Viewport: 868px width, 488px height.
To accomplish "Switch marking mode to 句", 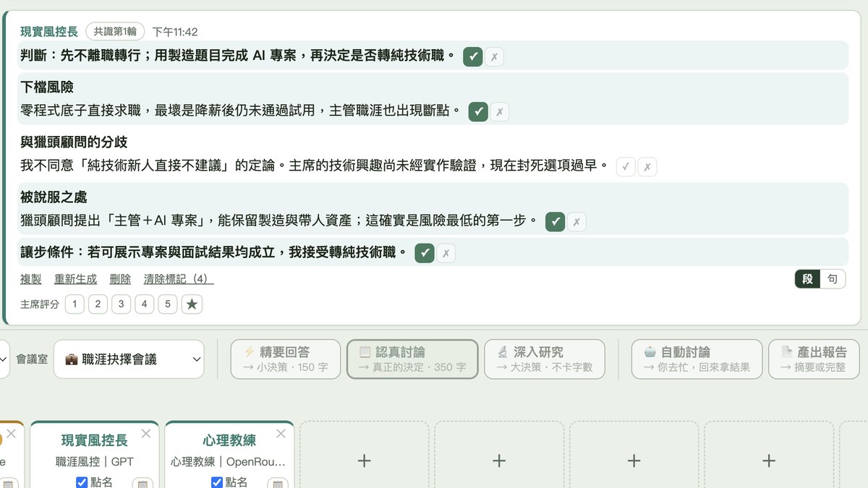I will [833, 279].
